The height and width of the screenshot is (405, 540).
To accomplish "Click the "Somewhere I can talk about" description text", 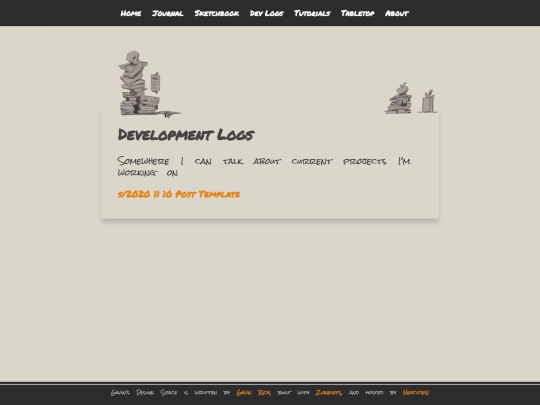I will 264,167.
